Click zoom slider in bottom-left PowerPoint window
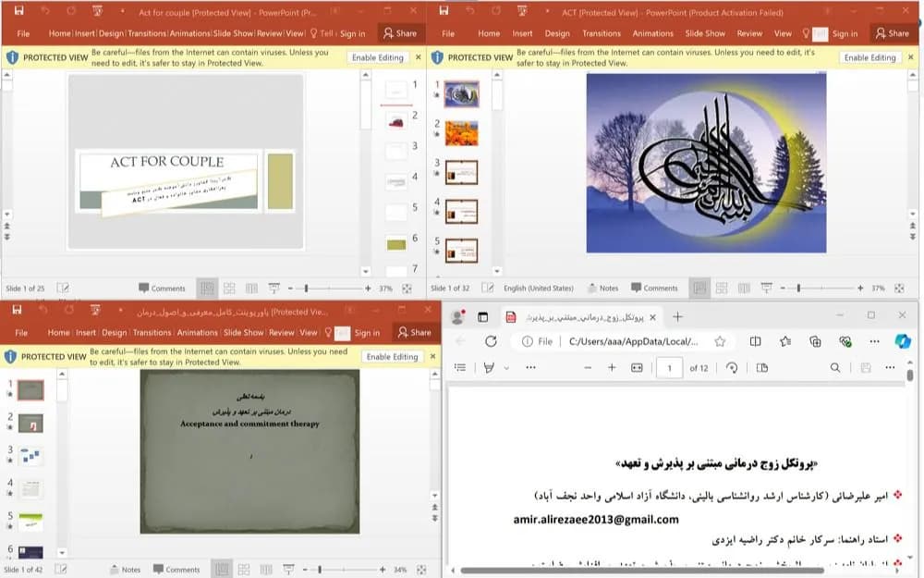This screenshot has width=924, height=578. (x=320, y=570)
